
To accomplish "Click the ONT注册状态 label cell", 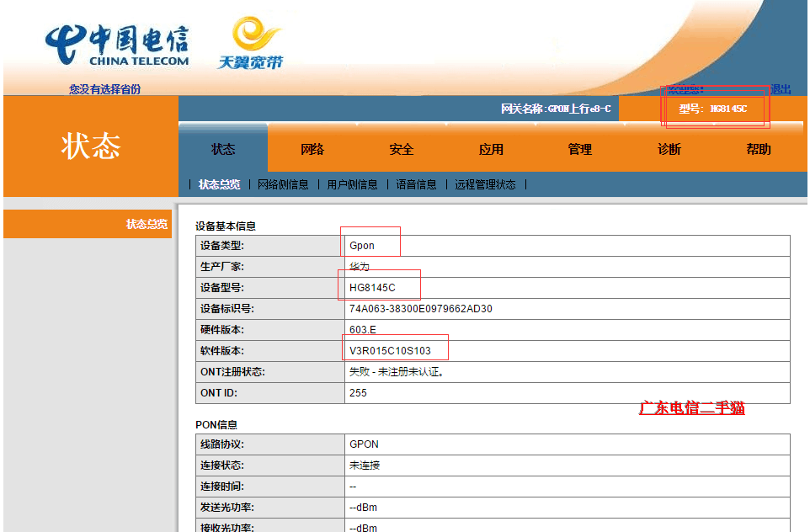I will pos(270,372).
